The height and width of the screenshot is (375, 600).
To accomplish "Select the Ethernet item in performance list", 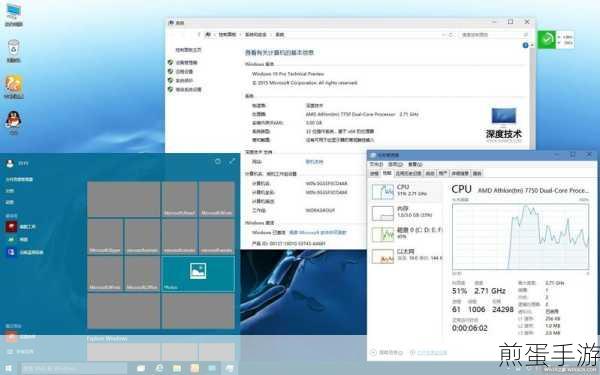I will (x=406, y=256).
